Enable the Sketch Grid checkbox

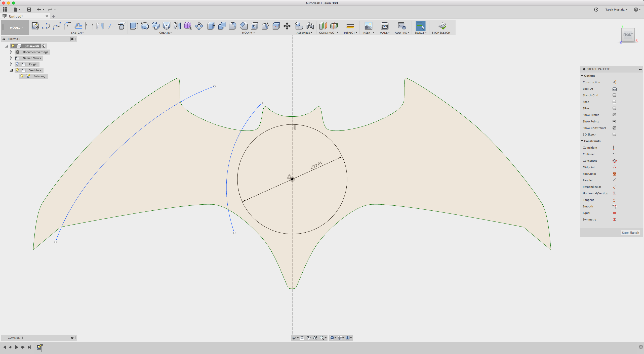tap(614, 95)
